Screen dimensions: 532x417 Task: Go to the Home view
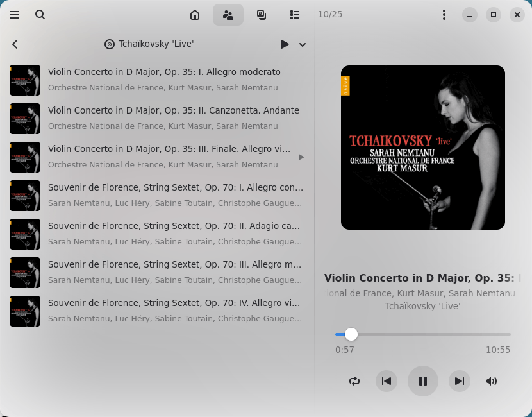(x=195, y=15)
